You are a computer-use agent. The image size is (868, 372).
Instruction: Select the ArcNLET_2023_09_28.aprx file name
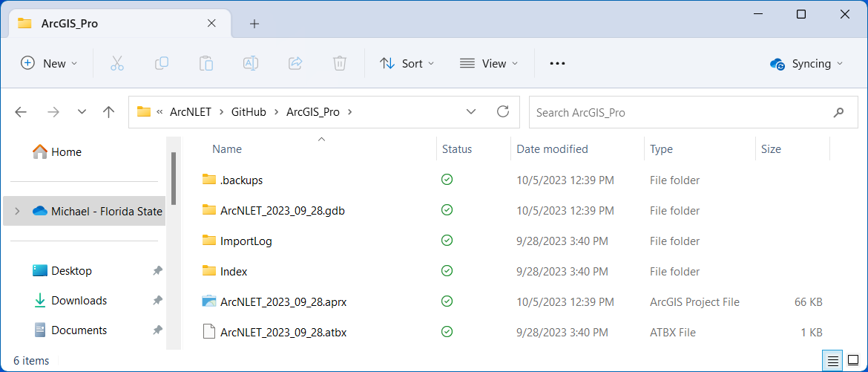pyautogui.click(x=283, y=302)
